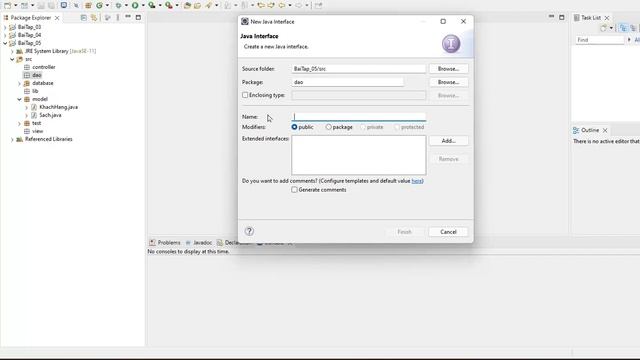Click Categorized presentation icon in Task List
Image resolution: width=640 pixels, height=360 pixels.
tap(623, 28)
